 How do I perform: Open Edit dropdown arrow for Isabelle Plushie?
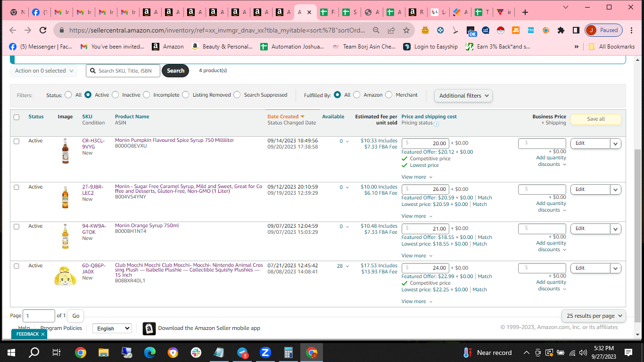click(616, 268)
